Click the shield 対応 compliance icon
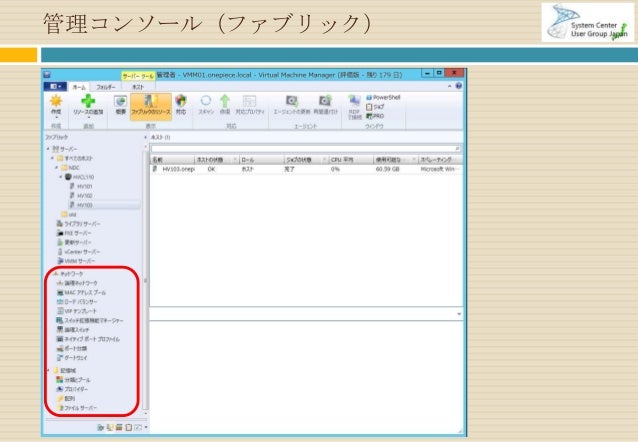Viewport: 638px width, 442px height. point(181,101)
